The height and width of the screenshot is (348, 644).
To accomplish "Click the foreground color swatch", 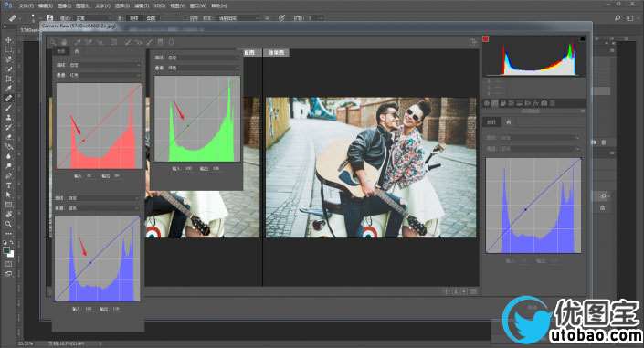I will (6, 249).
